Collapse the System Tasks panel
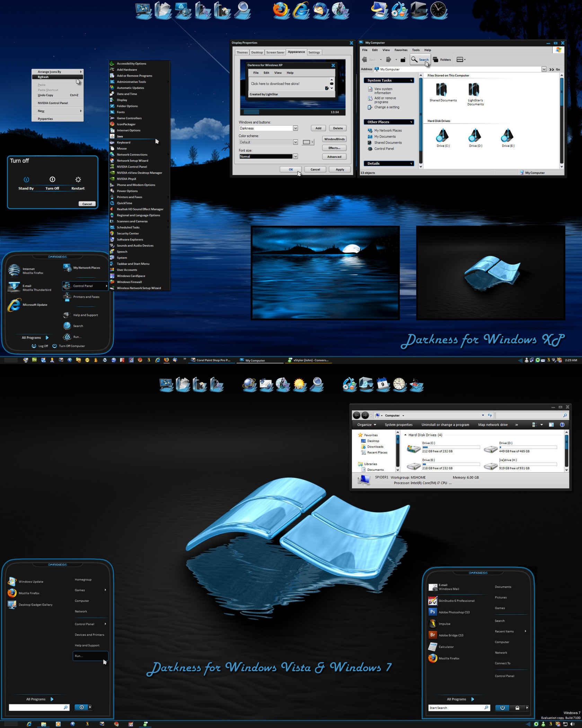582x728 pixels. (x=411, y=80)
